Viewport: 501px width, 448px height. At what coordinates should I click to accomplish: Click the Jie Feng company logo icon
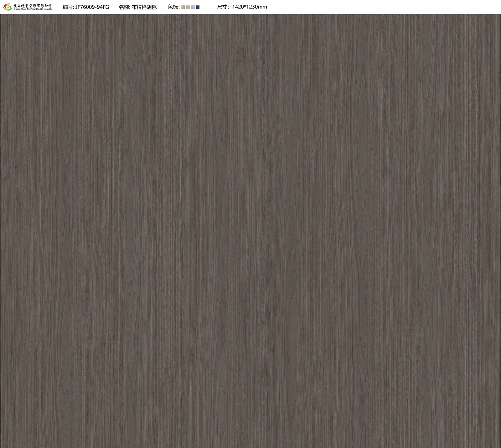7,7
